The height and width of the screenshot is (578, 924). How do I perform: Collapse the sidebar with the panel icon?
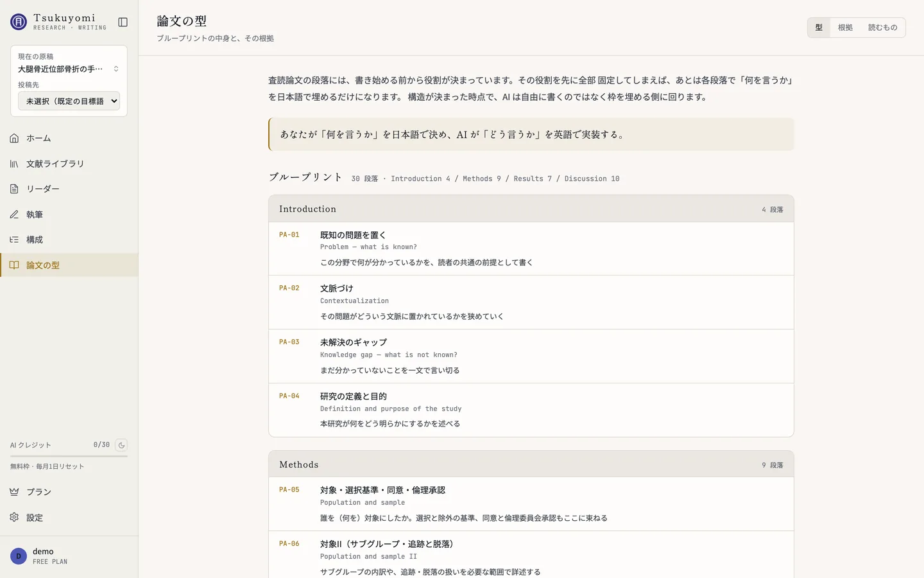pos(123,22)
